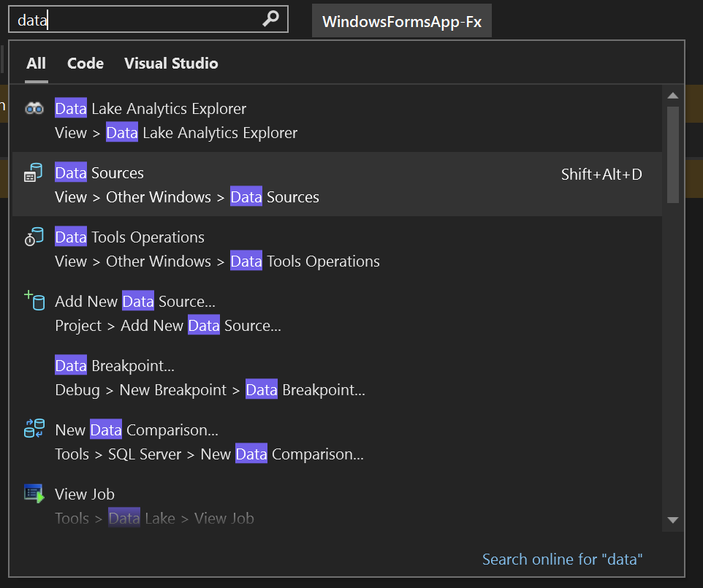
Task: Select the Data Breakpoint... result
Action: tap(210, 378)
